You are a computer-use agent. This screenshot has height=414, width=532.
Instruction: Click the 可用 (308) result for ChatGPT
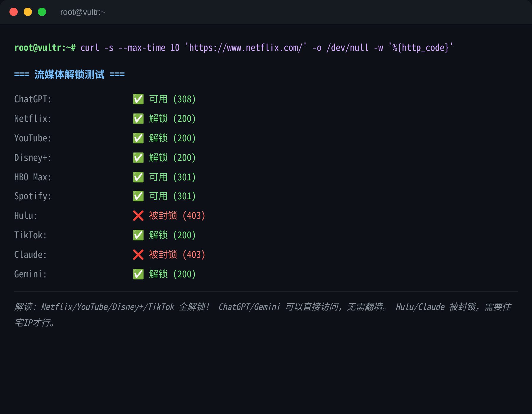coord(173,99)
